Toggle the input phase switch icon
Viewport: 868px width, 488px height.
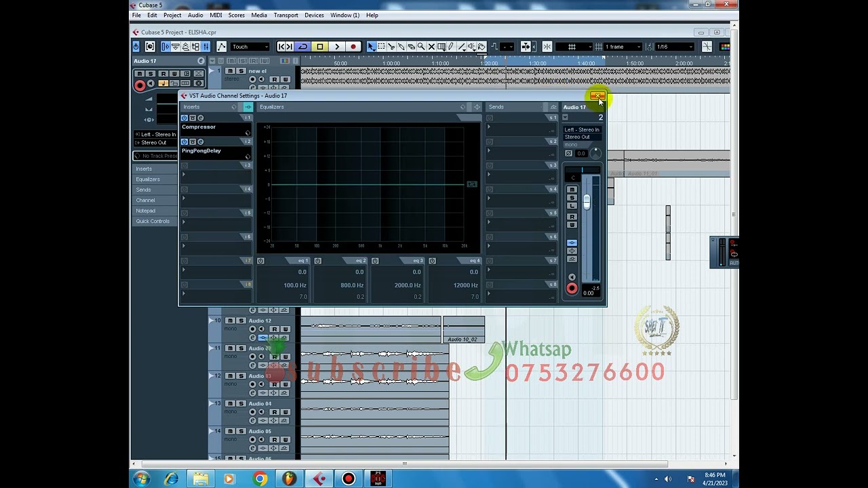568,153
